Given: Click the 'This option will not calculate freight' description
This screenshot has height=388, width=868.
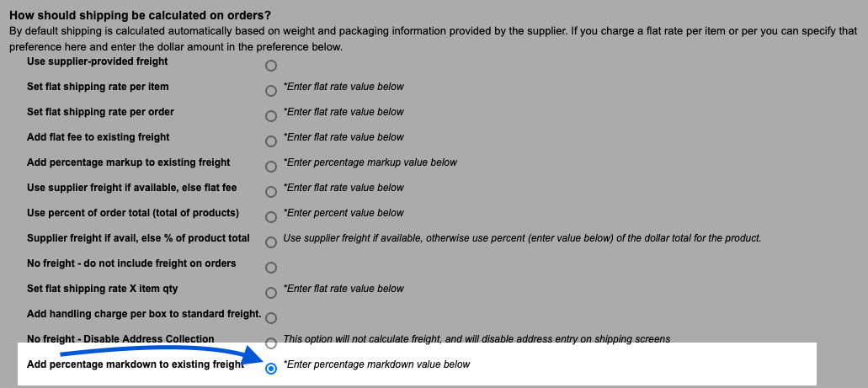Looking at the screenshot, I should [477, 339].
